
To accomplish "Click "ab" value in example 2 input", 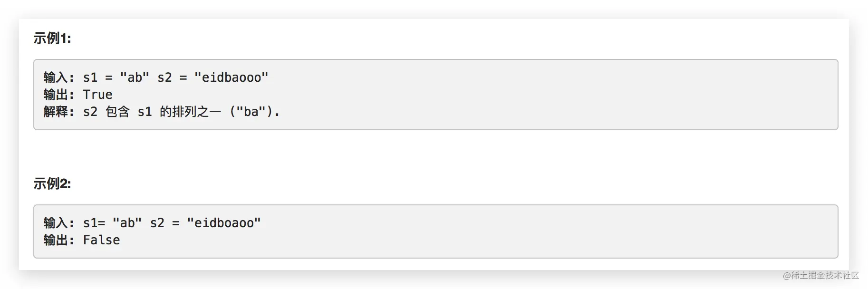I will click(127, 223).
